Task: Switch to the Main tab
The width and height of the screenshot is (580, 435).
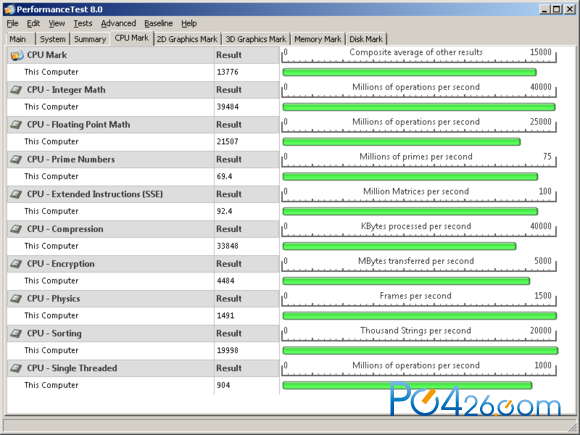Action: (20, 39)
